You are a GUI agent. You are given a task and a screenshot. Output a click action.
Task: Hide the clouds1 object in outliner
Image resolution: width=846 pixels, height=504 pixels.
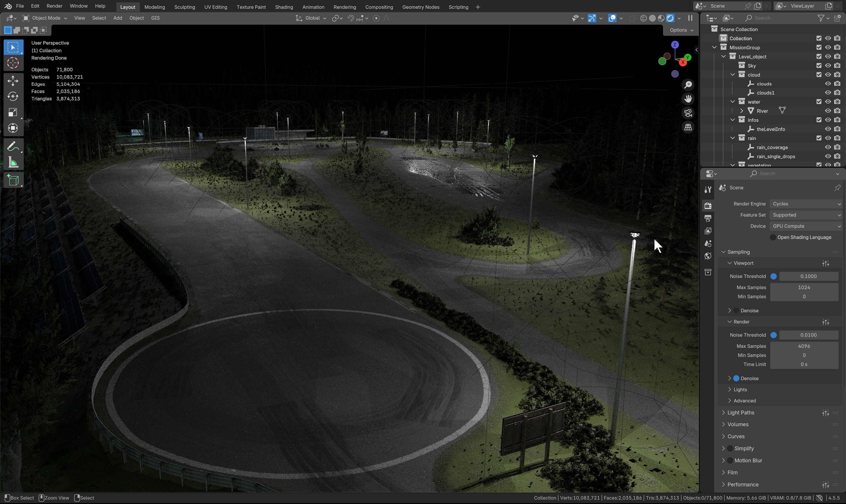[828, 93]
